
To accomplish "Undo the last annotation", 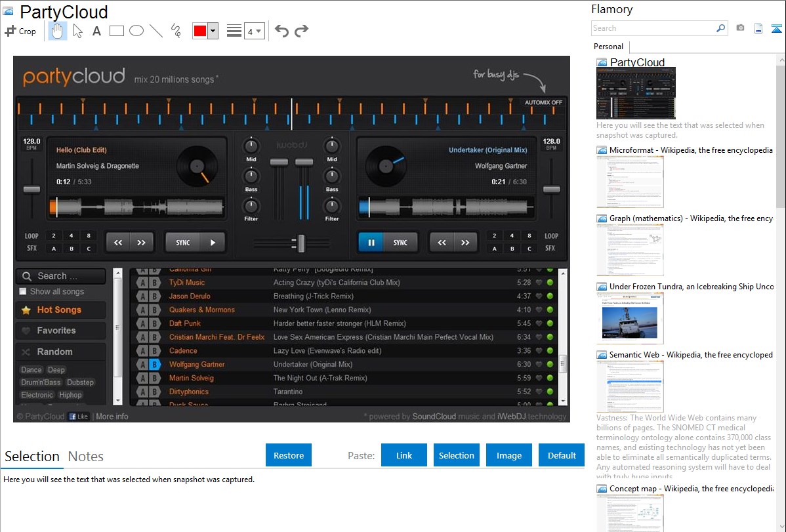I will (x=281, y=31).
